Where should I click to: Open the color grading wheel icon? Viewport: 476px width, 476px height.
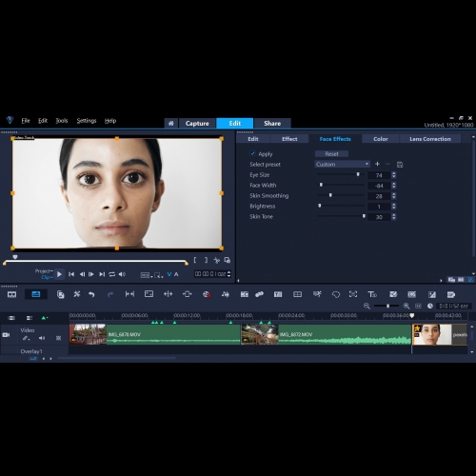coord(207,294)
